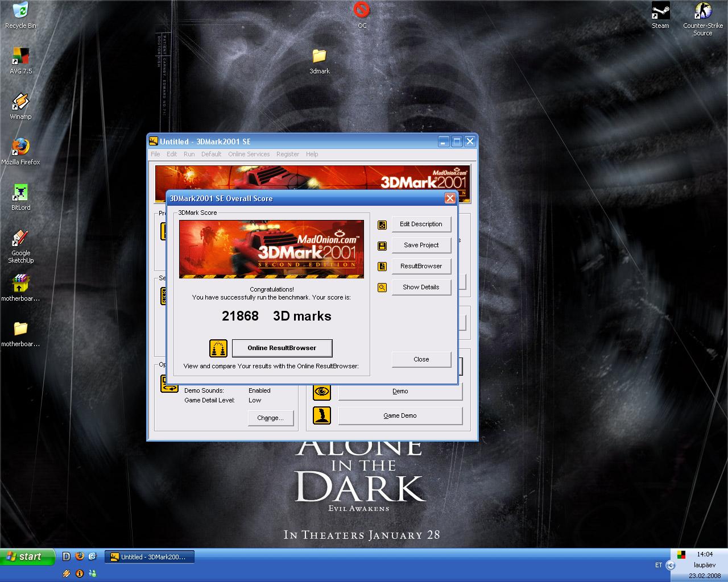Click the magnifier Show Details icon
This screenshot has height=582, width=728.
tap(382, 288)
